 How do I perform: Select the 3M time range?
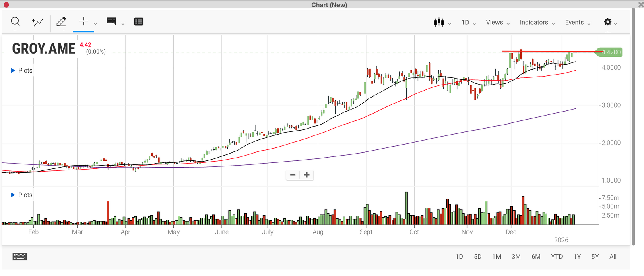point(516,257)
